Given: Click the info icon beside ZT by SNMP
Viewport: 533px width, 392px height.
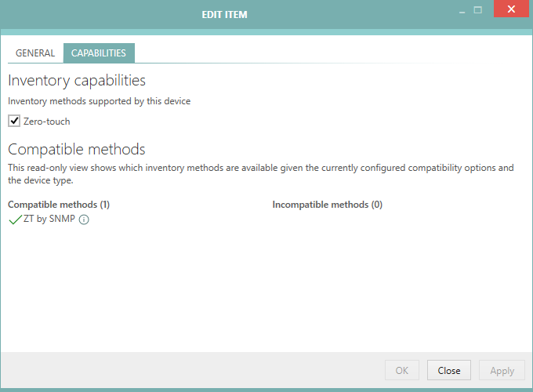Looking at the screenshot, I should pos(84,220).
